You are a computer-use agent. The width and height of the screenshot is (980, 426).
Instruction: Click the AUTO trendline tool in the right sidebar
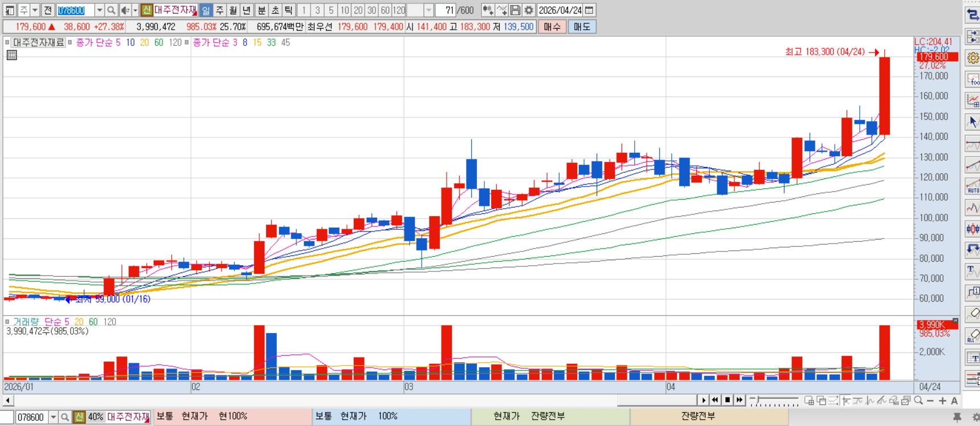(x=973, y=186)
